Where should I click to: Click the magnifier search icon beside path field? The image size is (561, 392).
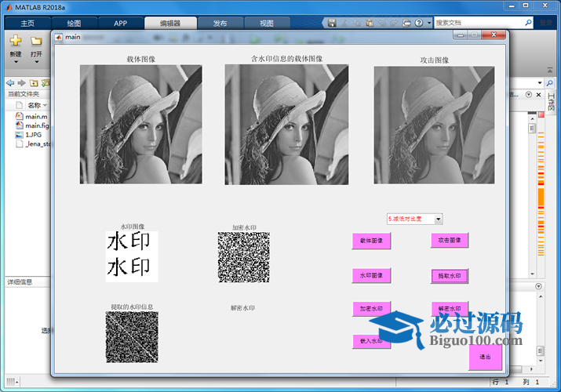click(x=549, y=83)
